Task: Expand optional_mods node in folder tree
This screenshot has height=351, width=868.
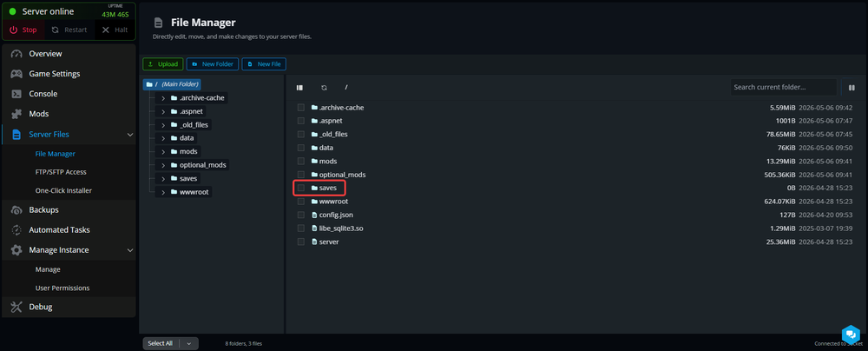Action: (x=163, y=165)
